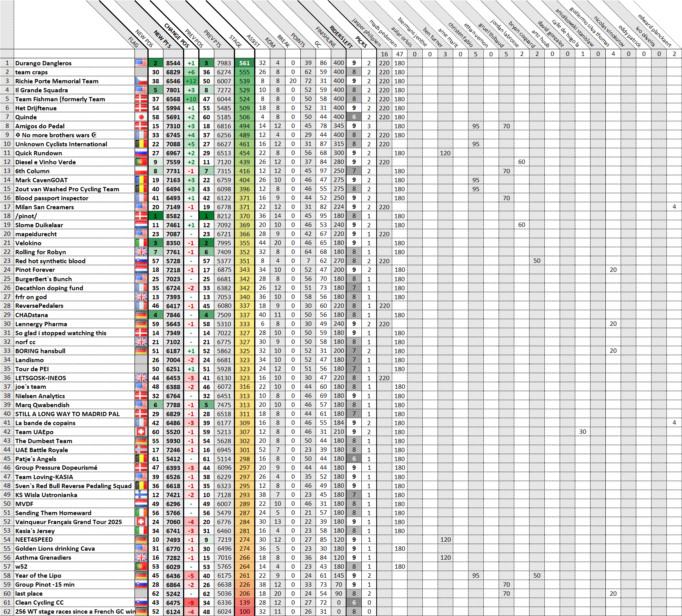Screen dimensions: 682x616
Task: Select the CHANGE POS column header
Action: 176,35
